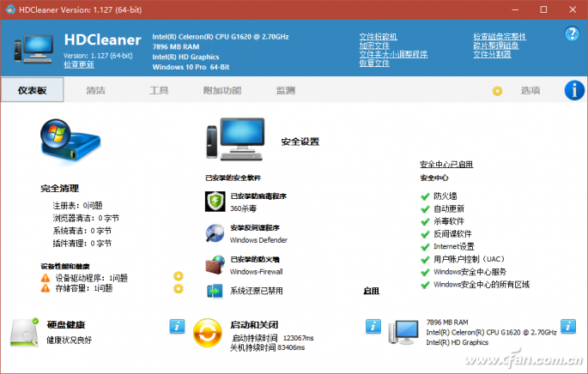Image resolution: width=588 pixels, height=374 pixels.
Task: Open the 工具 tab
Action: tap(159, 90)
